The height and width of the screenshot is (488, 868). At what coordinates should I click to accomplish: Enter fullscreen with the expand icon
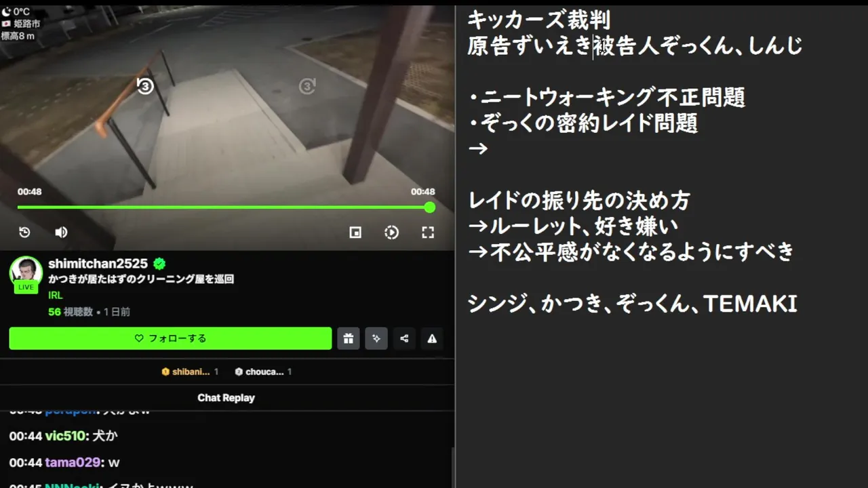pos(428,232)
